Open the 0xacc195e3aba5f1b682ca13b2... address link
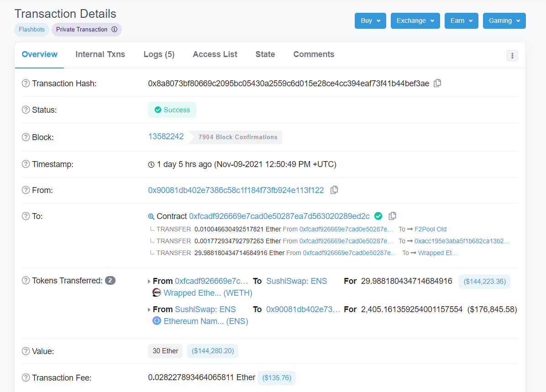This screenshot has width=546, height=392. (x=462, y=241)
